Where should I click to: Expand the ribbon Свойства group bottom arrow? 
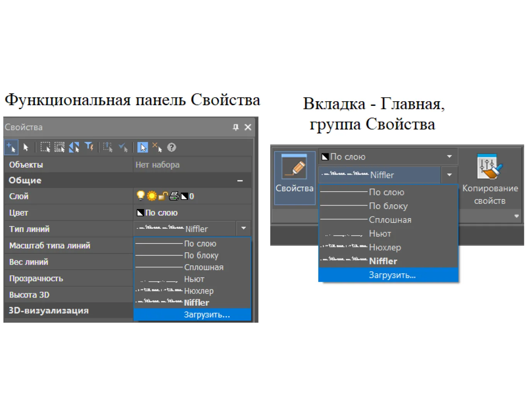517,216
